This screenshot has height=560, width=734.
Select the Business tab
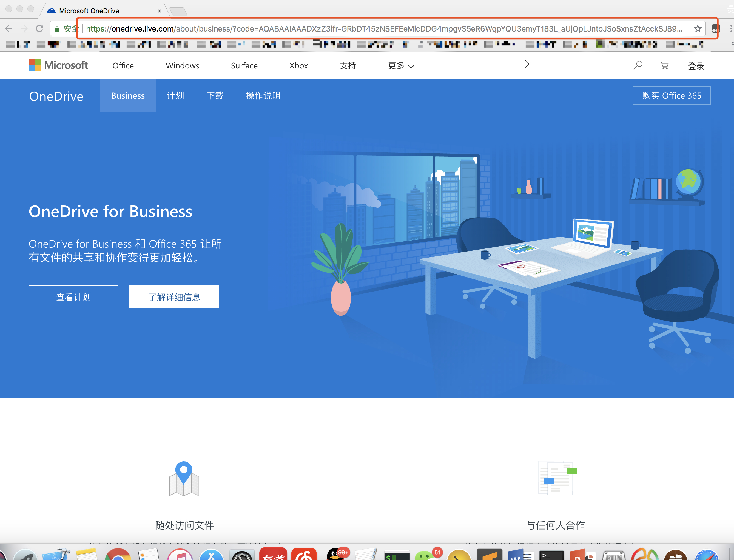(128, 96)
